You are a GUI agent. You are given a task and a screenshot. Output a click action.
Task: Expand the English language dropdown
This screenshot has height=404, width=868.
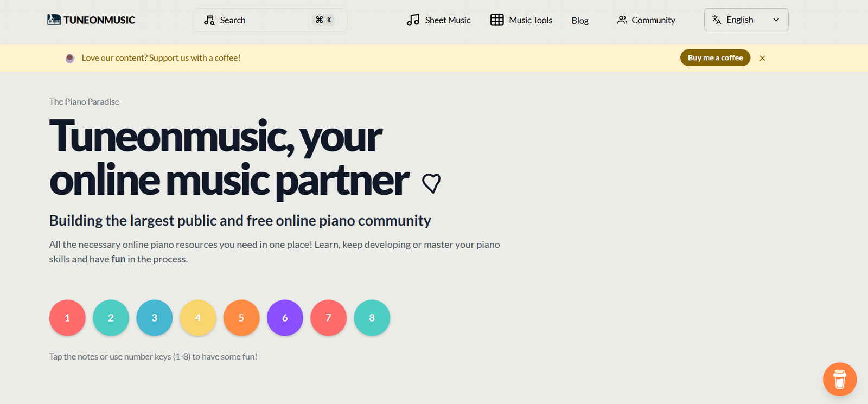745,20
